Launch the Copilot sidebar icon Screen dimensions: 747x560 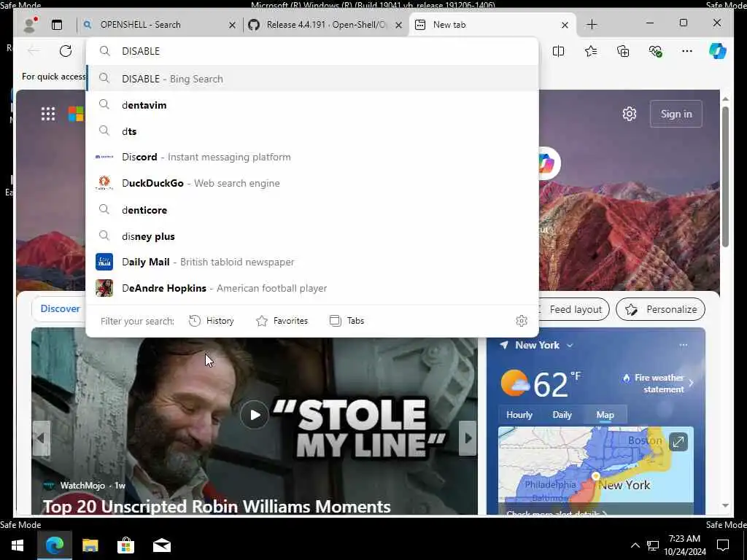(x=718, y=51)
